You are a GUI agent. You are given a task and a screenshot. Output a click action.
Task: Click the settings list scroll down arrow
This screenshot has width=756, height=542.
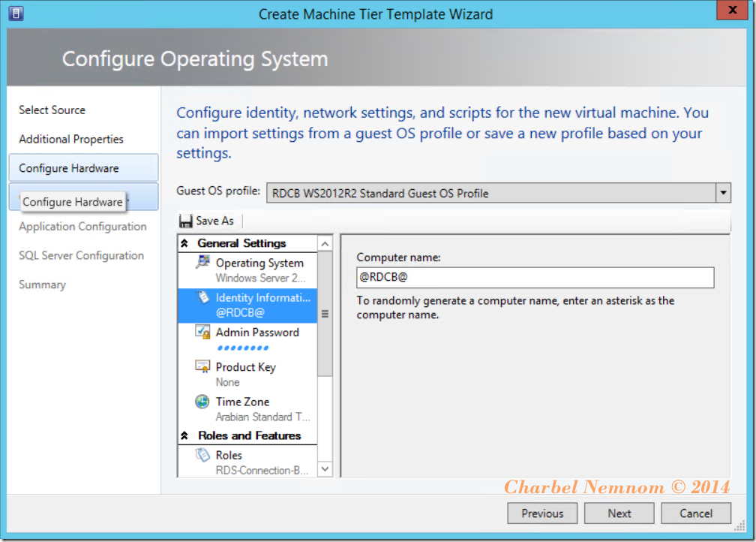[325, 469]
